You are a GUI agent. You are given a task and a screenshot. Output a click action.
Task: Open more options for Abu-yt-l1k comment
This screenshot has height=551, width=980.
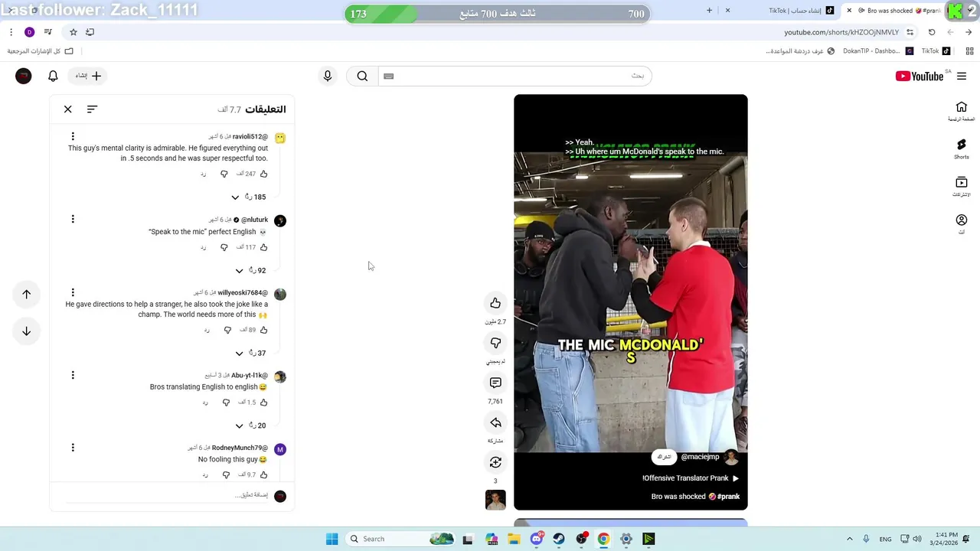click(73, 375)
